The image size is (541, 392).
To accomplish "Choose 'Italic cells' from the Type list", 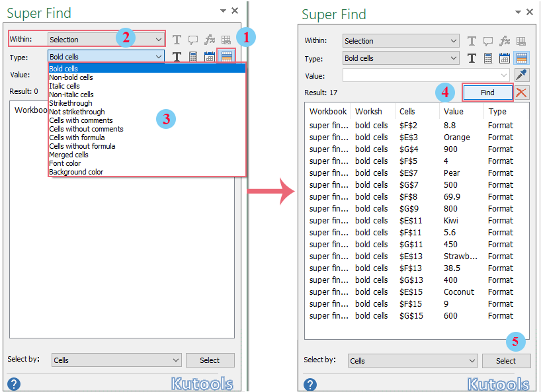I will coord(64,86).
